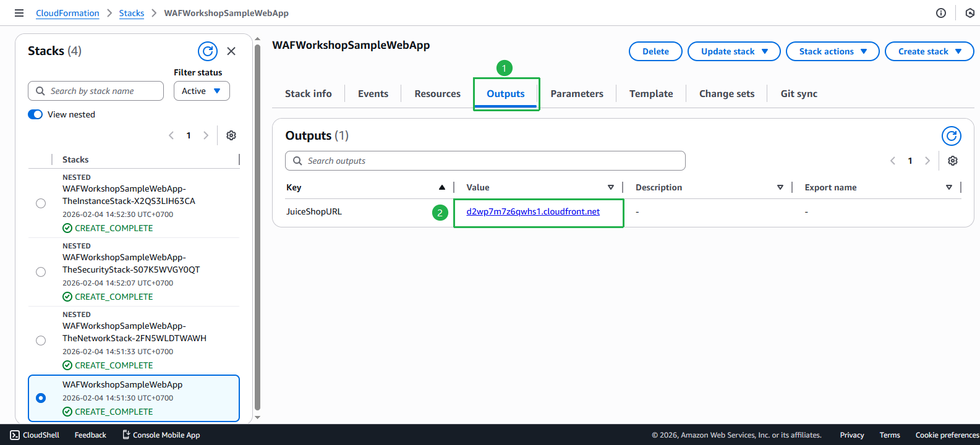Open the Feedback link in footer
This screenshot has width=980, height=445.
tap(90, 435)
